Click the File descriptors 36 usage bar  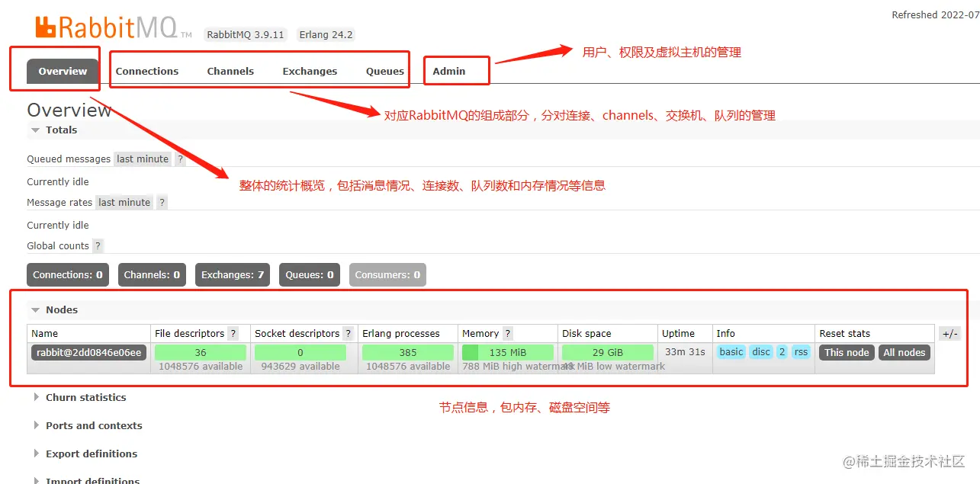pyautogui.click(x=201, y=353)
